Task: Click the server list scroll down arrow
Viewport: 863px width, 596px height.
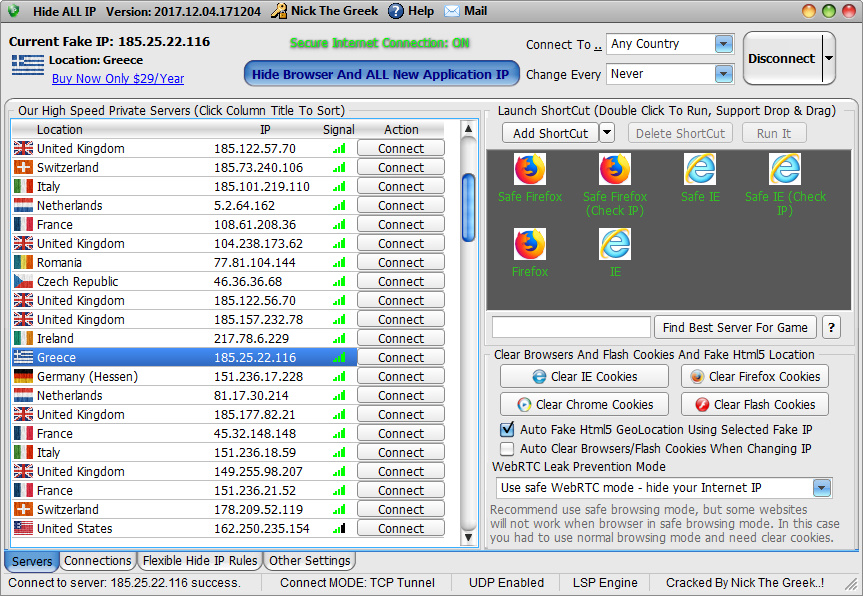Action: pyautogui.click(x=468, y=537)
